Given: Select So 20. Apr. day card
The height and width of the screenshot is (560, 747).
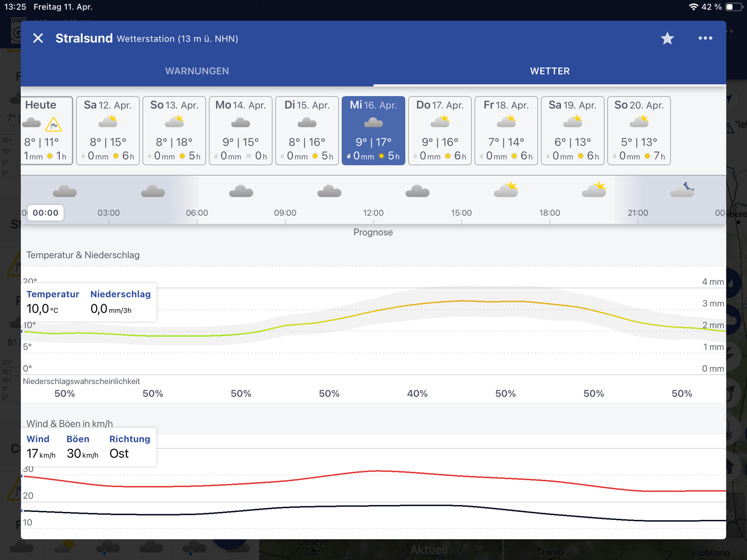Looking at the screenshot, I should point(639,131).
